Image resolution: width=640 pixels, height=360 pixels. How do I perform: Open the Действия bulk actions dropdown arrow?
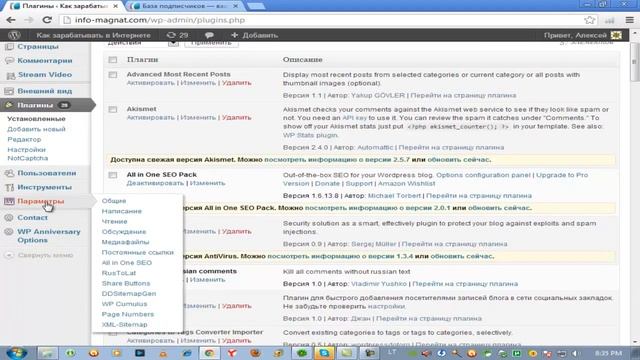click(x=173, y=43)
